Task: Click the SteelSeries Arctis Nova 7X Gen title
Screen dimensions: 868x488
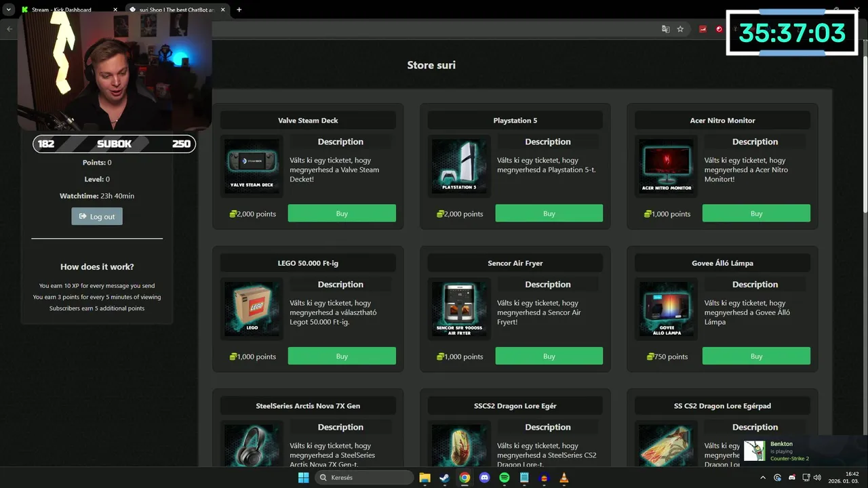Action: coord(308,405)
